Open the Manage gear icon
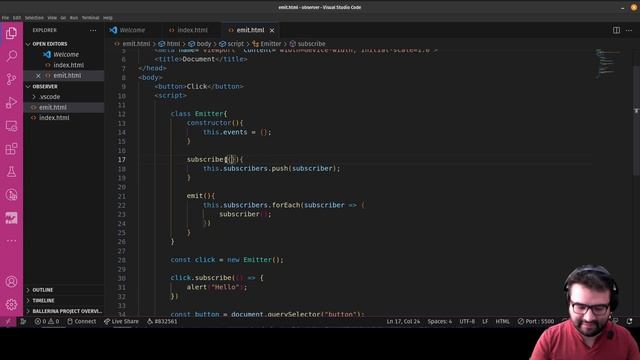Image resolution: width=640 pixels, height=360 pixels. [11, 304]
